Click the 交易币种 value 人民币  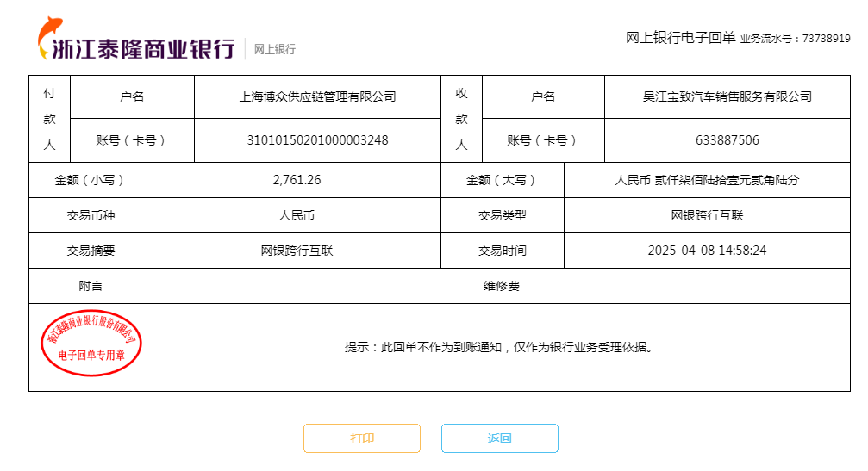click(x=297, y=215)
